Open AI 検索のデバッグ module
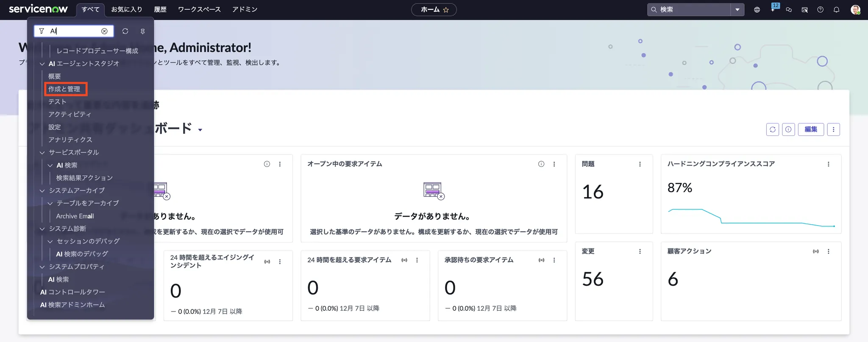This screenshot has width=868, height=342. coord(82,254)
